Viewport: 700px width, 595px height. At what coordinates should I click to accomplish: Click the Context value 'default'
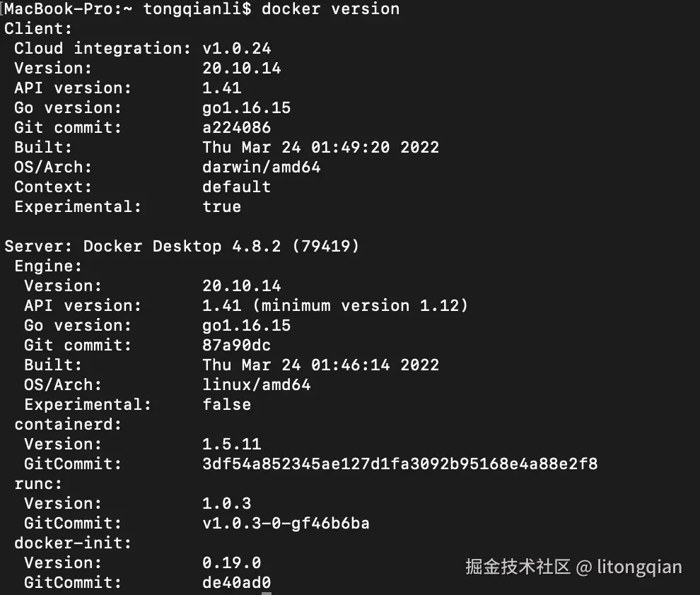point(236,187)
